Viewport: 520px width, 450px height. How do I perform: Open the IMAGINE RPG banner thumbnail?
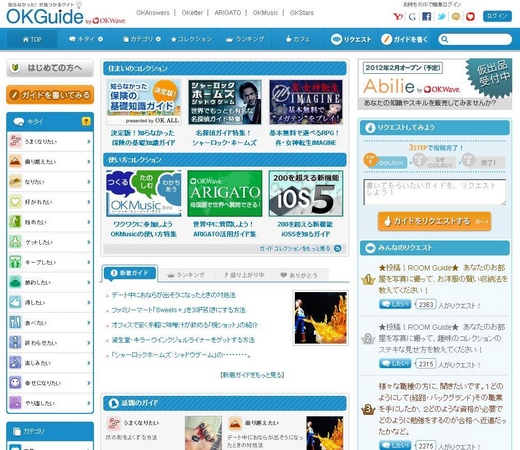pyautogui.click(x=306, y=102)
